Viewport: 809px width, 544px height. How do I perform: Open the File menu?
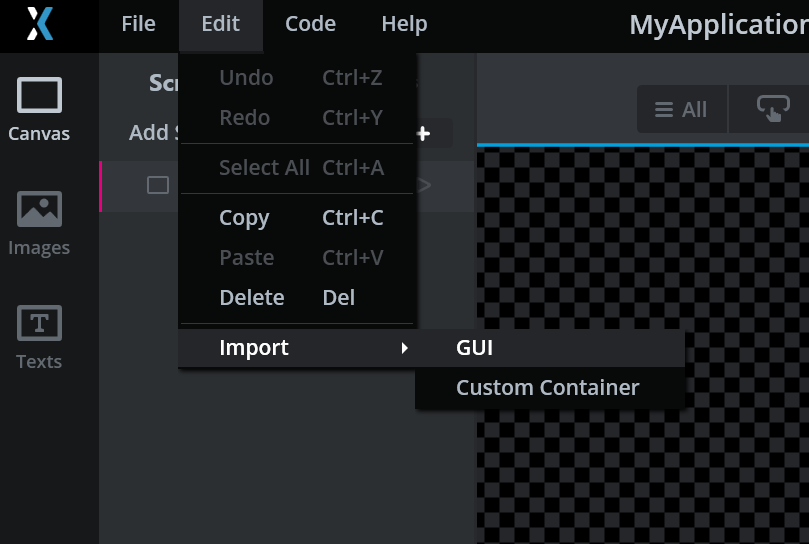click(138, 24)
